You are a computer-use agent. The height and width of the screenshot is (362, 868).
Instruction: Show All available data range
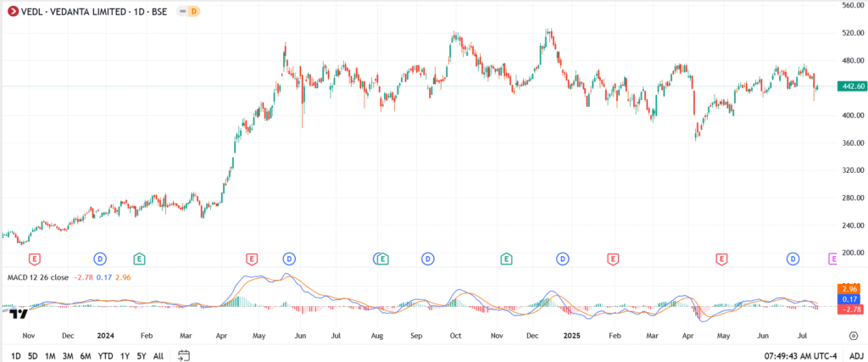(x=159, y=356)
